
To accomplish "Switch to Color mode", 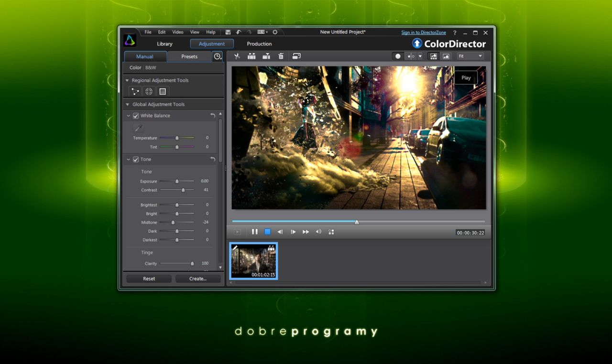I will click(x=135, y=68).
